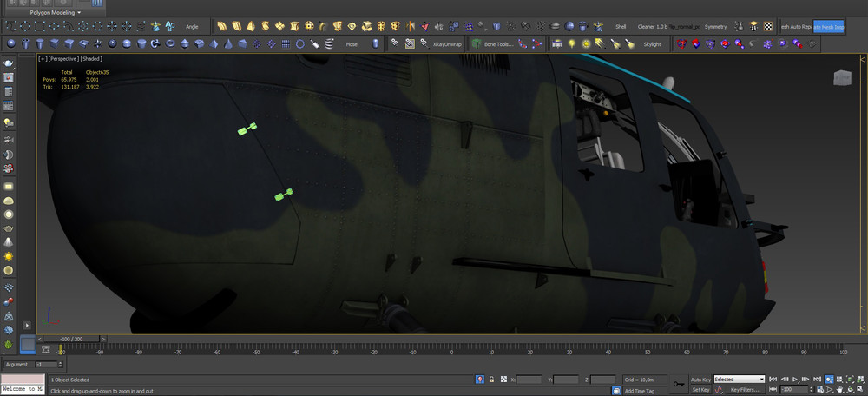868x396 pixels.
Task: Open the Selected key filter dropdown
Action: click(739, 379)
